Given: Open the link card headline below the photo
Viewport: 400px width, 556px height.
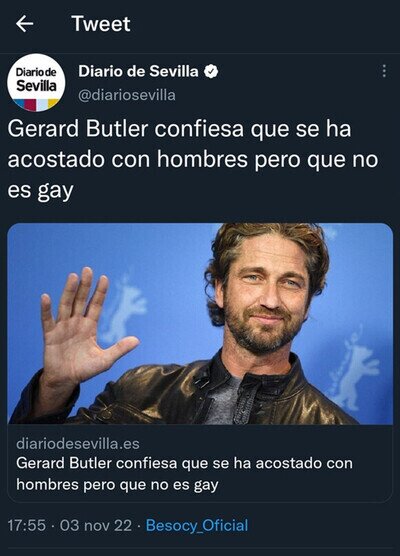Looking at the screenshot, I should pos(184,474).
